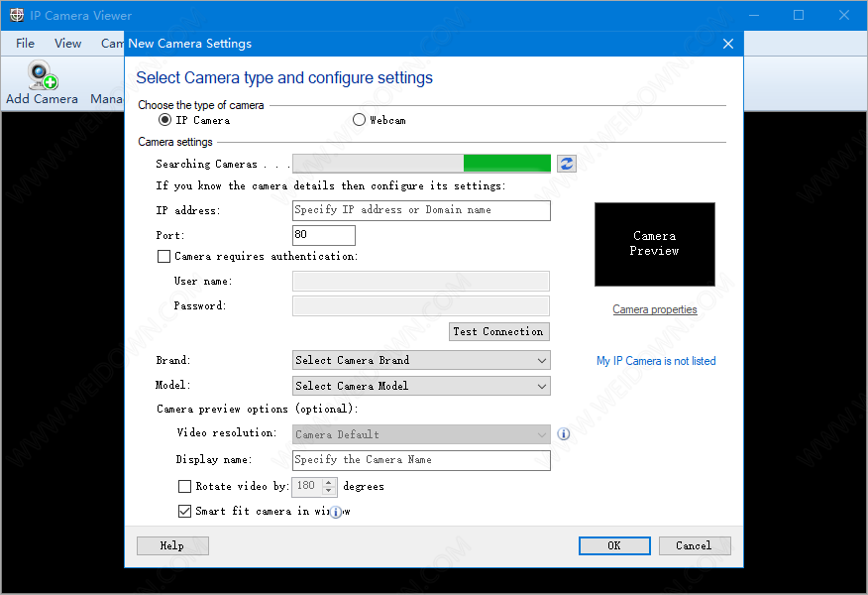The image size is (868, 595).
Task: Click the Camera Preview thumbnail
Action: [654, 244]
